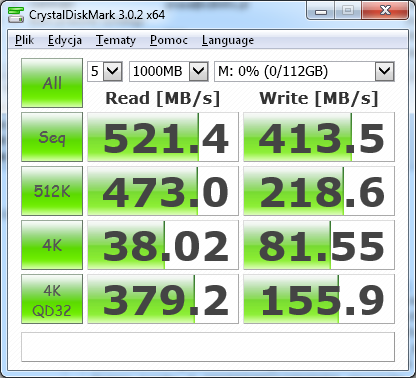Select the 512K write result 218.6
Screen dimensions: 416x378
(319, 191)
